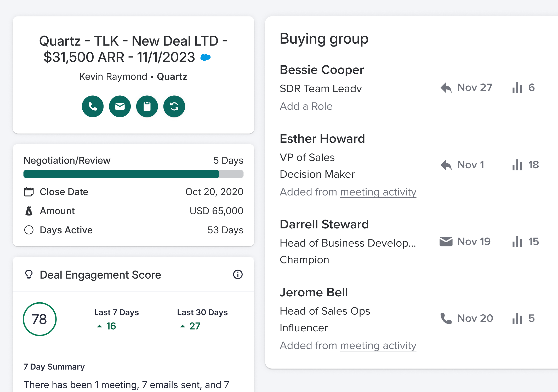This screenshot has width=558, height=392.
Task: Click the money bag icon next to Amount
Action: coord(29,211)
